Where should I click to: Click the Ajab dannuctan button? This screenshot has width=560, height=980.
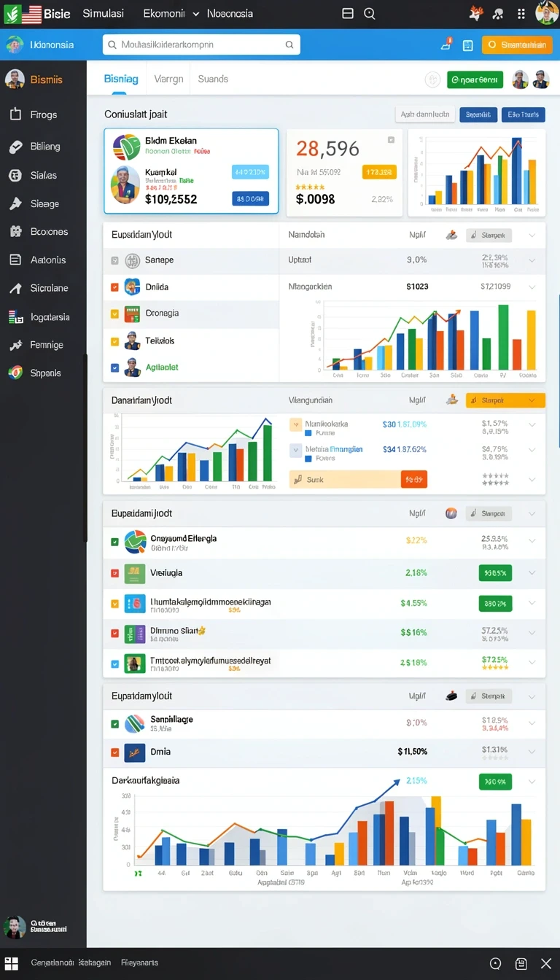[426, 114]
